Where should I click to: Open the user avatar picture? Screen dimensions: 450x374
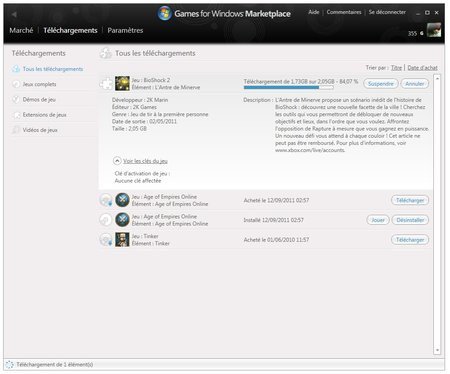[x=434, y=30]
